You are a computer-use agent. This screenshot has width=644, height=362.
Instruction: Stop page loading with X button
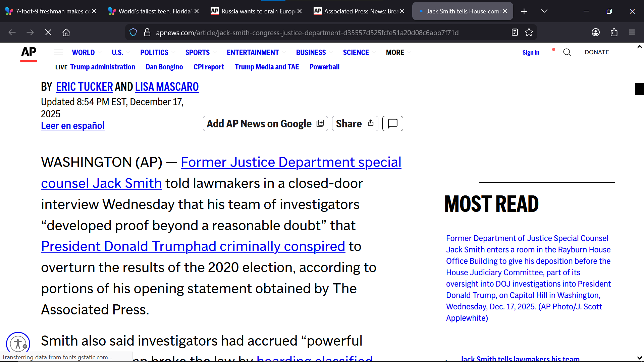(48, 33)
